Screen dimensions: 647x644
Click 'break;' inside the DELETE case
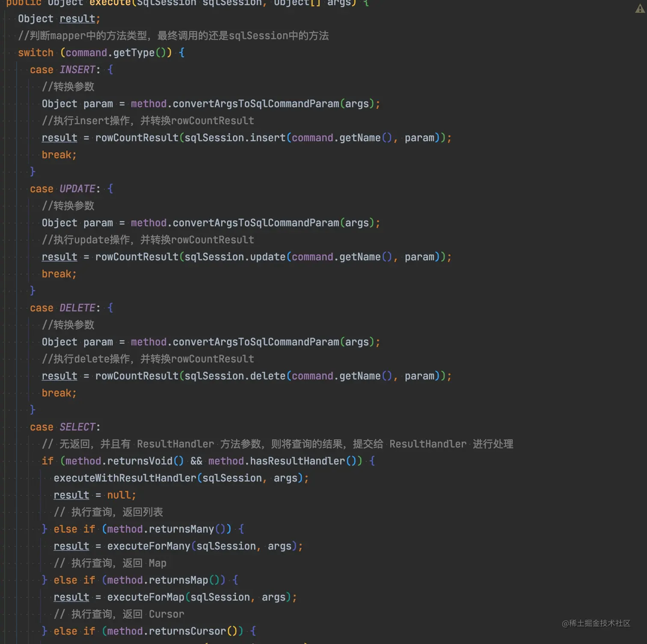click(59, 393)
